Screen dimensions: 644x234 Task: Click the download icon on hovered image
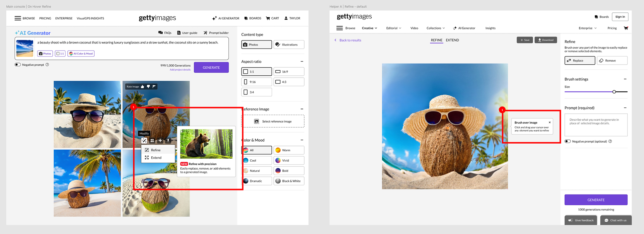pos(168,141)
